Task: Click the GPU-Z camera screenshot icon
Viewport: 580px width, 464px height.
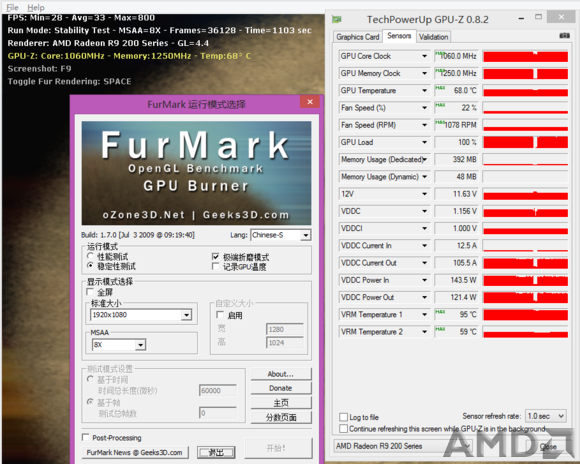Action: [x=564, y=36]
